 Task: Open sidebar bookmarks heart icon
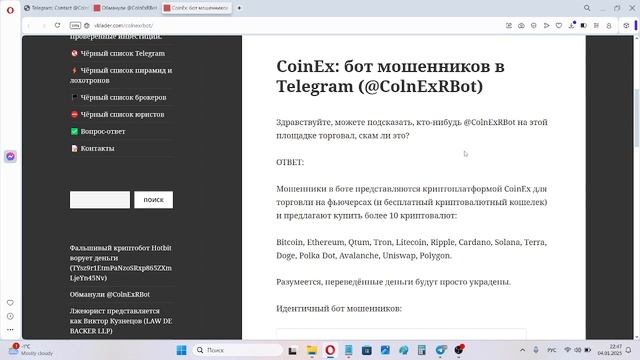[10, 302]
